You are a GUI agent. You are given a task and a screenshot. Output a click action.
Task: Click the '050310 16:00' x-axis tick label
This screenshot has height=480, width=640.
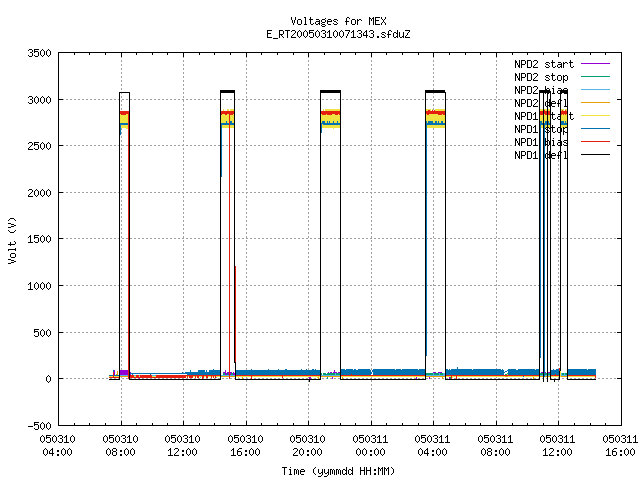point(245,446)
